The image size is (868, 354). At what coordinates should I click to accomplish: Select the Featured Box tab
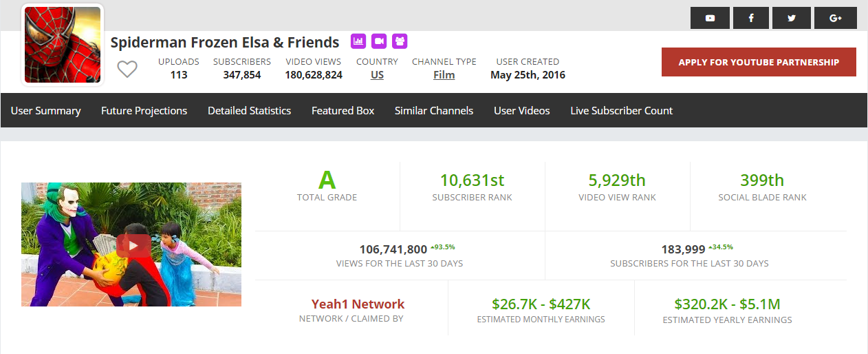coord(343,110)
